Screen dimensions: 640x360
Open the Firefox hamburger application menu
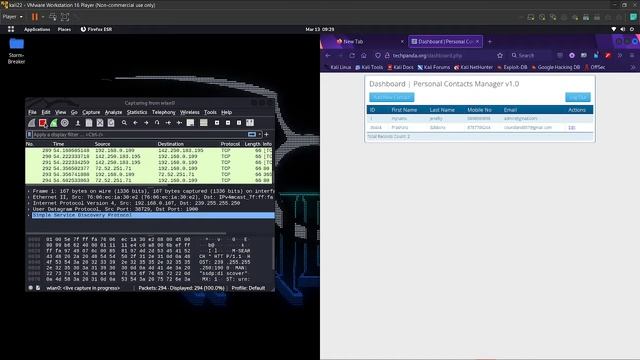click(x=632, y=56)
